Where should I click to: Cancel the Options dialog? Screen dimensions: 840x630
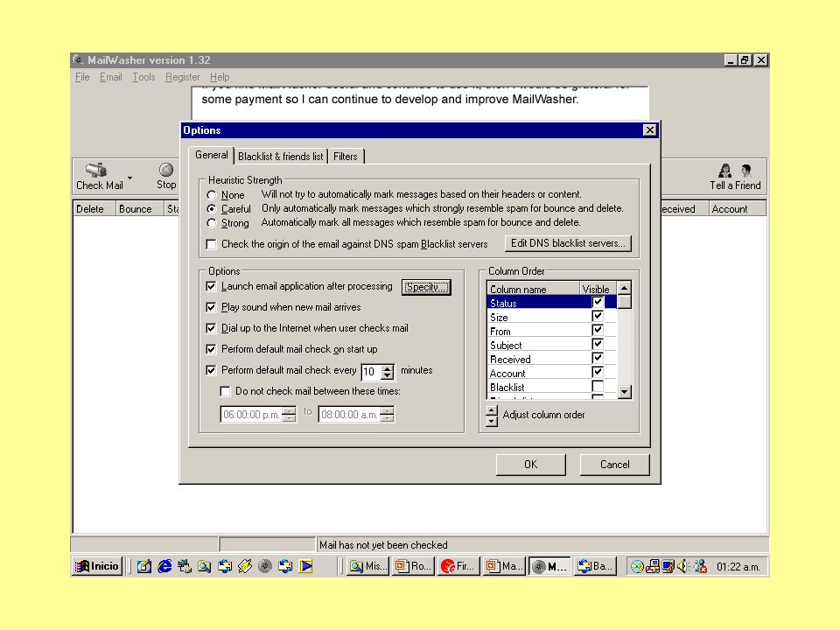(614, 465)
